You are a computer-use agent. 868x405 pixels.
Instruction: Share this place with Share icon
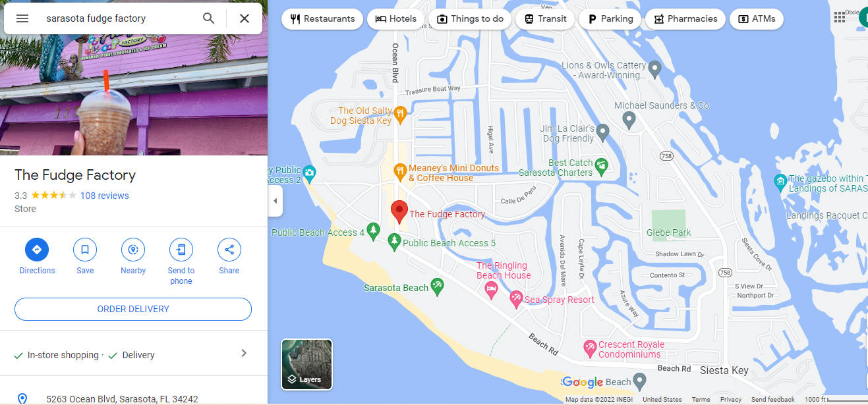click(229, 250)
